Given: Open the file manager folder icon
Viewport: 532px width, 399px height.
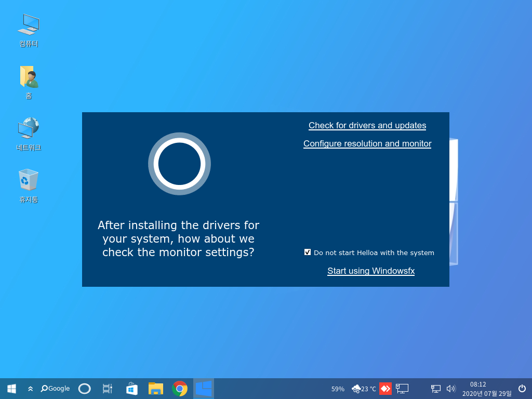Looking at the screenshot, I should pyautogui.click(x=156, y=389).
